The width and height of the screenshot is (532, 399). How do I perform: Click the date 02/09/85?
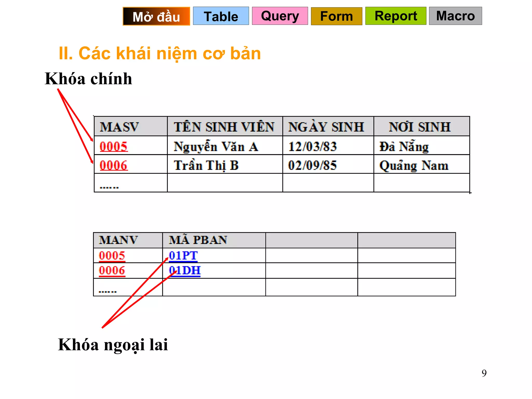[312, 165]
